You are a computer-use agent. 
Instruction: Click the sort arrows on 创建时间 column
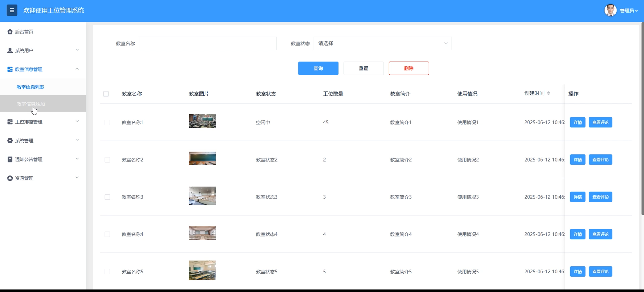click(549, 93)
